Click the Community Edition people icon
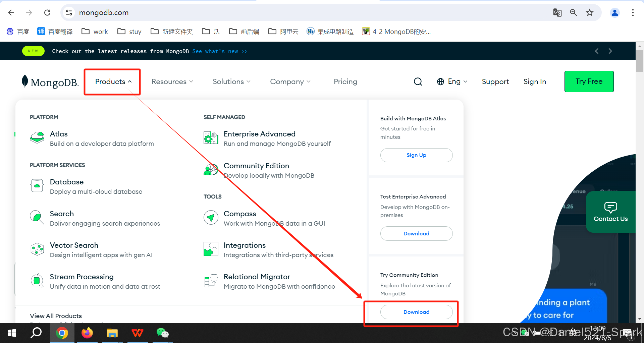The height and width of the screenshot is (343, 644). point(211,169)
